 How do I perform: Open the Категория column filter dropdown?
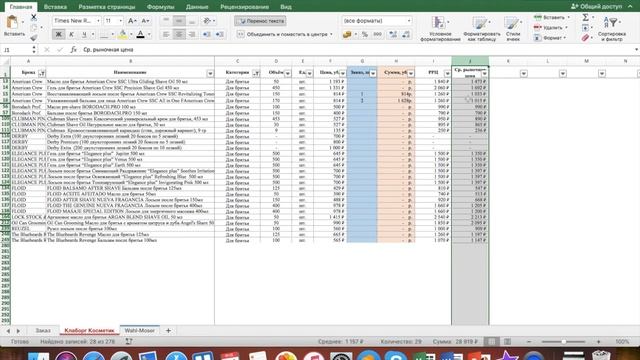pyautogui.click(x=256, y=73)
